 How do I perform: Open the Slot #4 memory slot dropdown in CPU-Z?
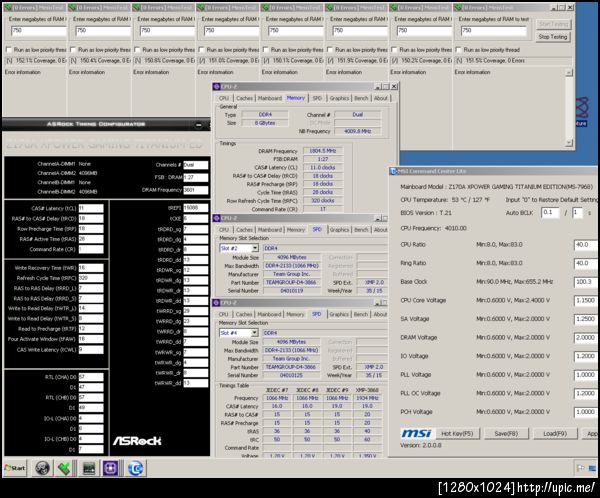point(255,333)
